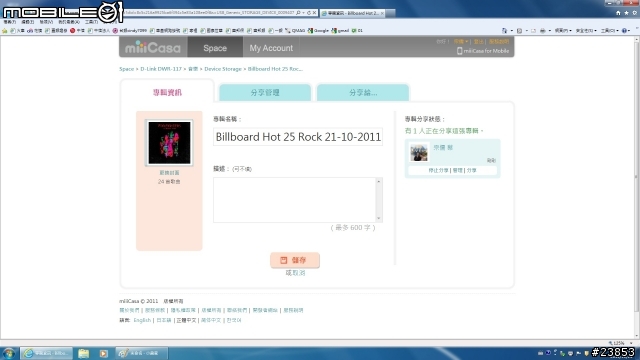Open the gmail bookmark in favorites bar
640x360 pixels.
point(340,31)
